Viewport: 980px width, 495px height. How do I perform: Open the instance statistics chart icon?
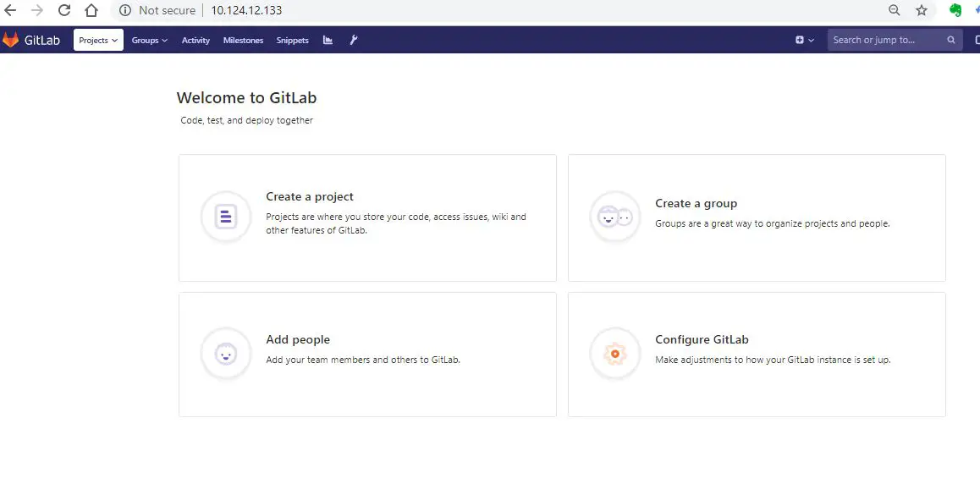pos(328,39)
